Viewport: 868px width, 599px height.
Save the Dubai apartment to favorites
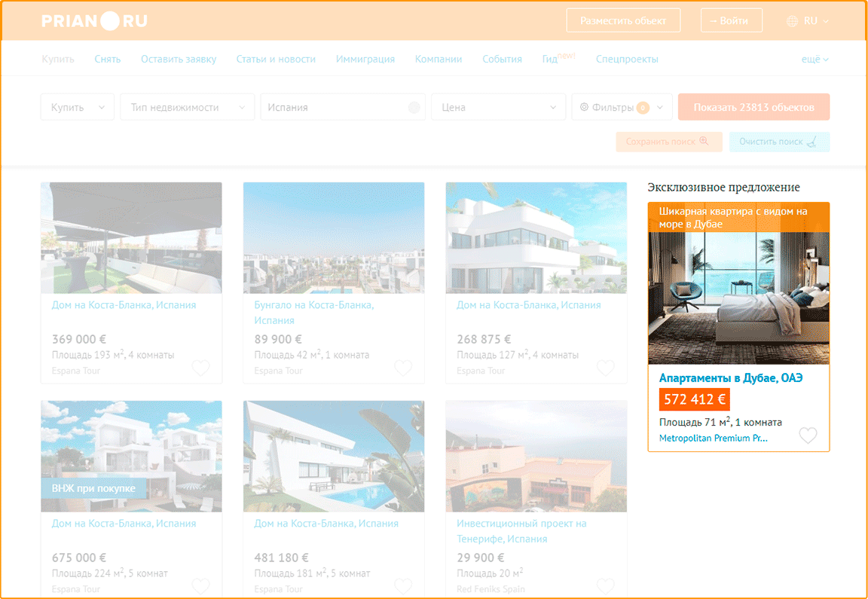coord(808,435)
